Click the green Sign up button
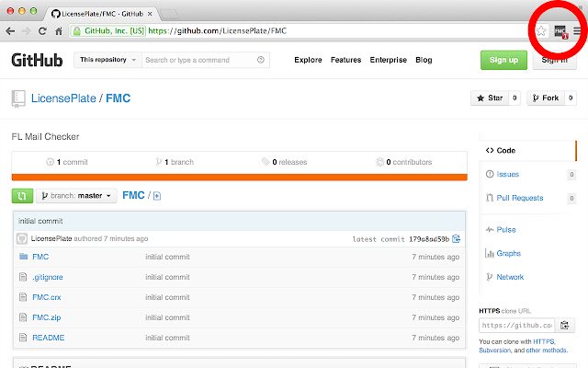 (503, 60)
